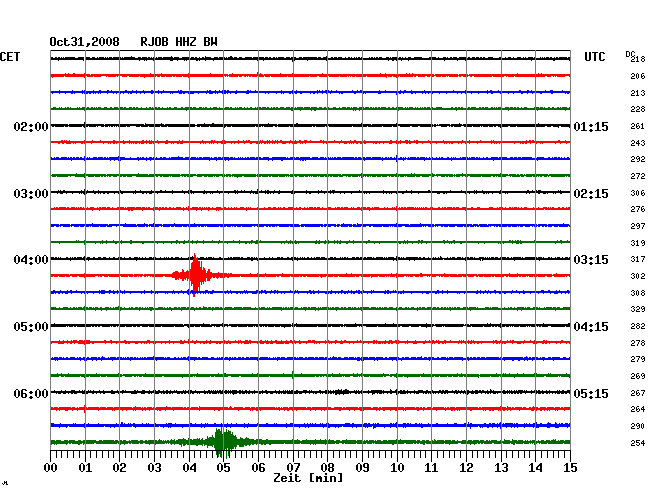Click the 05:15 UTC time label

(x=591, y=393)
